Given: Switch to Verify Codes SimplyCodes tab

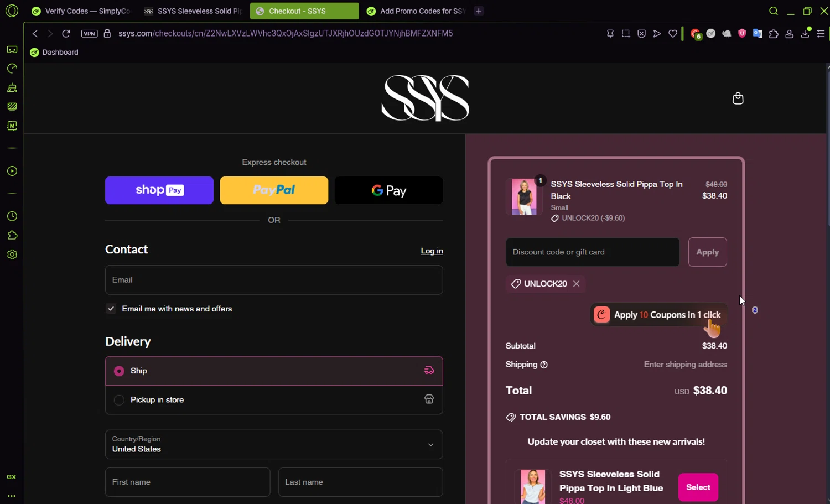Looking at the screenshot, I should (81, 11).
